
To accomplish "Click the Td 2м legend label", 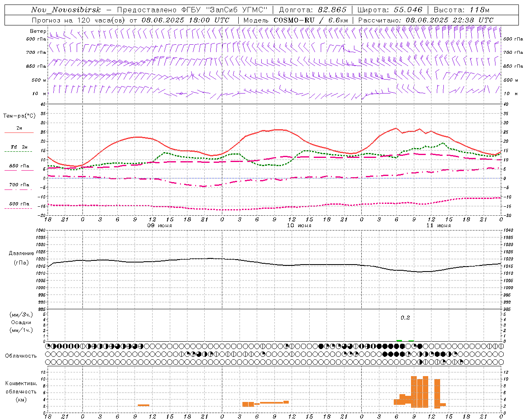I will click(x=19, y=147).
